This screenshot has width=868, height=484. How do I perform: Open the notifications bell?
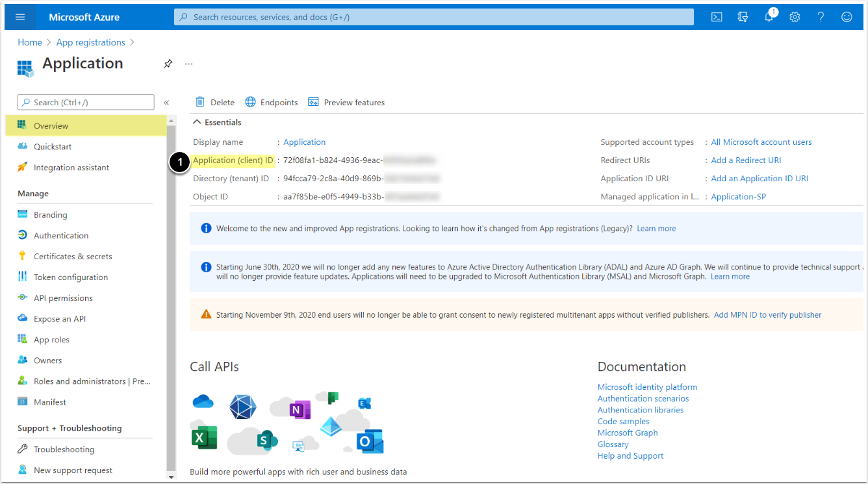(x=769, y=18)
